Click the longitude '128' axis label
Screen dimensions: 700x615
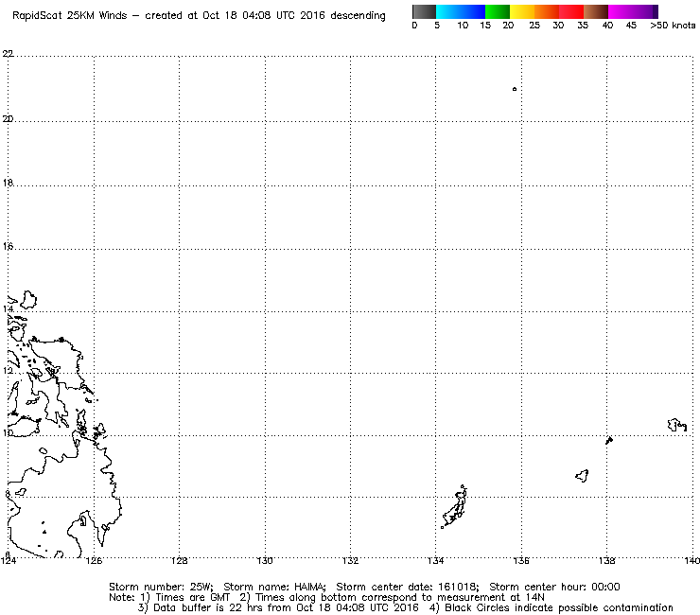(x=180, y=561)
